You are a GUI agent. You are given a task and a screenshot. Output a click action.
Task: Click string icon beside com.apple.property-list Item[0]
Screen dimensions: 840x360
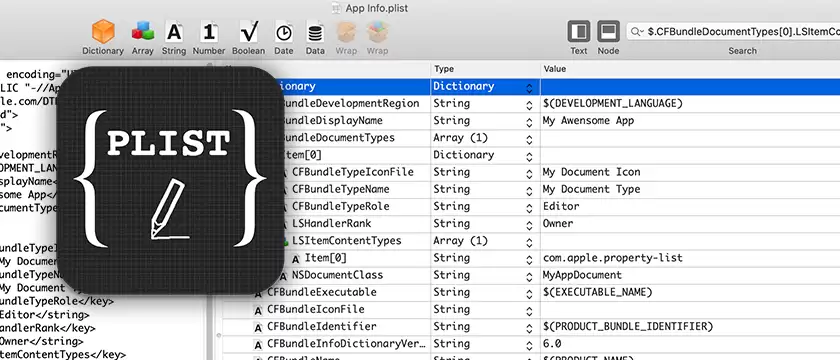pyautogui.click(x=296, y=259)
